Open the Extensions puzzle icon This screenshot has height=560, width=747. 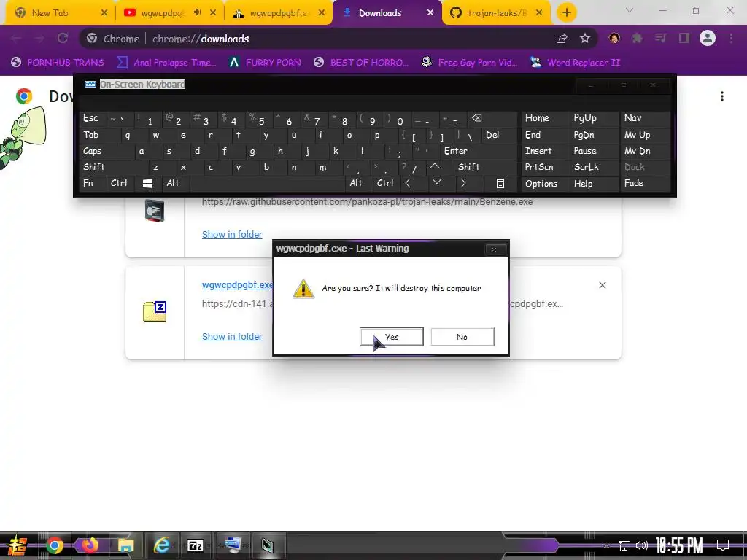click(x=638, y=38)
